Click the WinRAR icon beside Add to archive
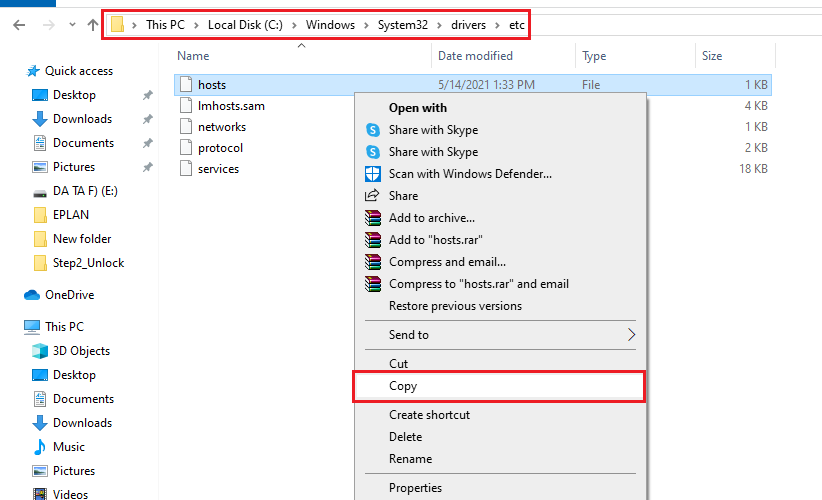The height and width of the screenshot is (500, 822). coord(373,218)
